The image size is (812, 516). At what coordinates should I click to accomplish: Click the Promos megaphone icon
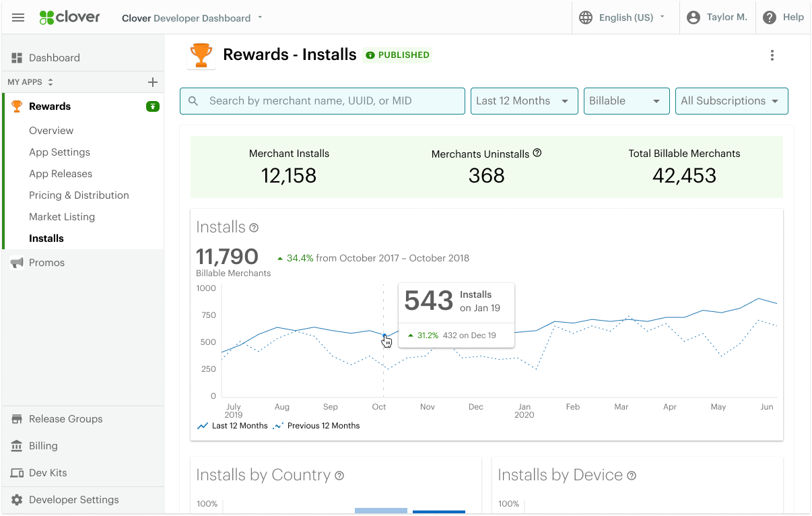coord(17,263)
